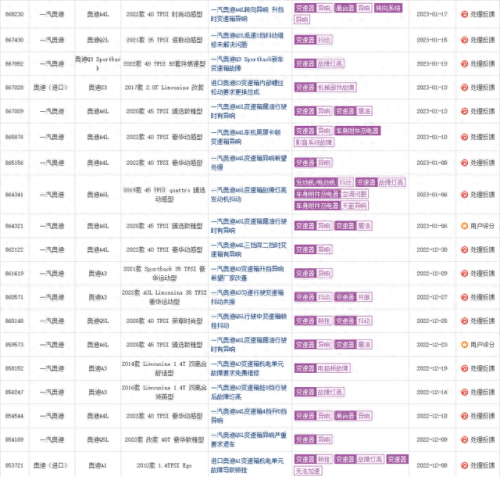
Task: Click the red status icon in the 2022-12-29 row
Action: pos(464,273)
